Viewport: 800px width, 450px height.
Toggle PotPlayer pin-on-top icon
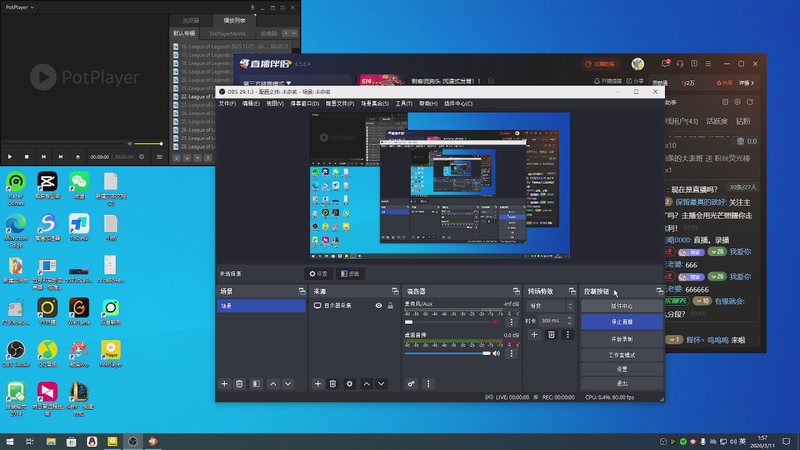pyautogui.click(x=253, y=8)
